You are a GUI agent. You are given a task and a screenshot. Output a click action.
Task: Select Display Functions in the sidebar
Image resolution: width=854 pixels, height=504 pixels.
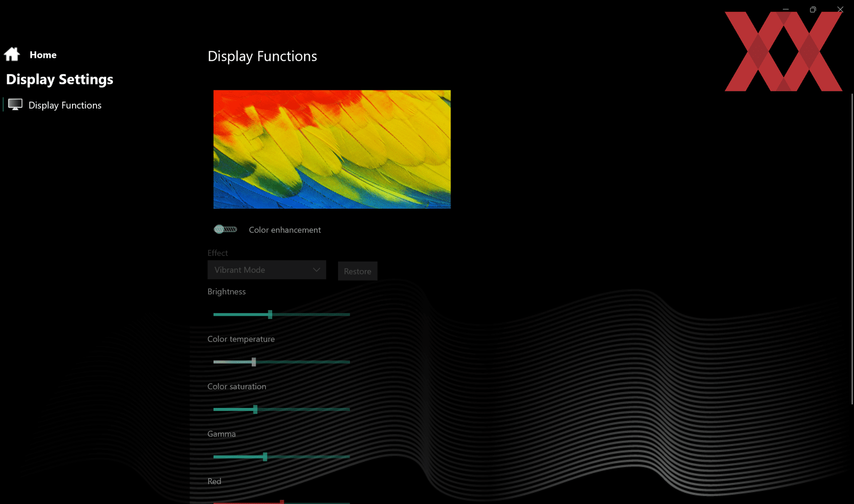[65, 105]
